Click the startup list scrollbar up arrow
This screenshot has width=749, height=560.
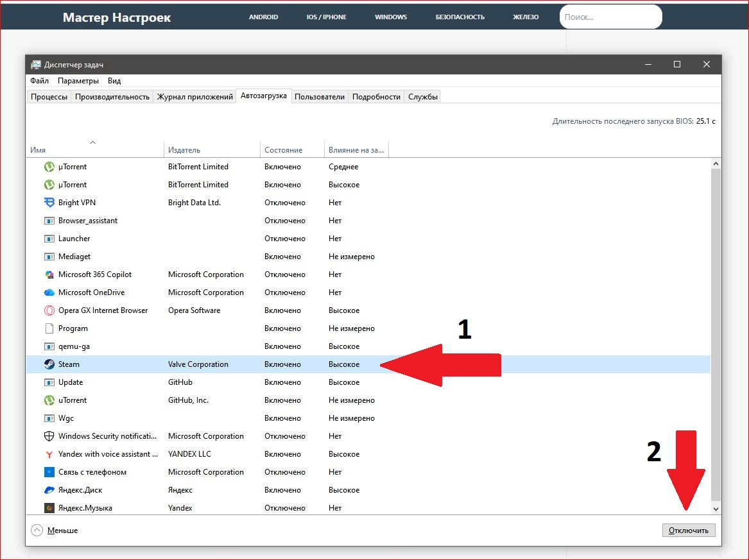(716, 164)
